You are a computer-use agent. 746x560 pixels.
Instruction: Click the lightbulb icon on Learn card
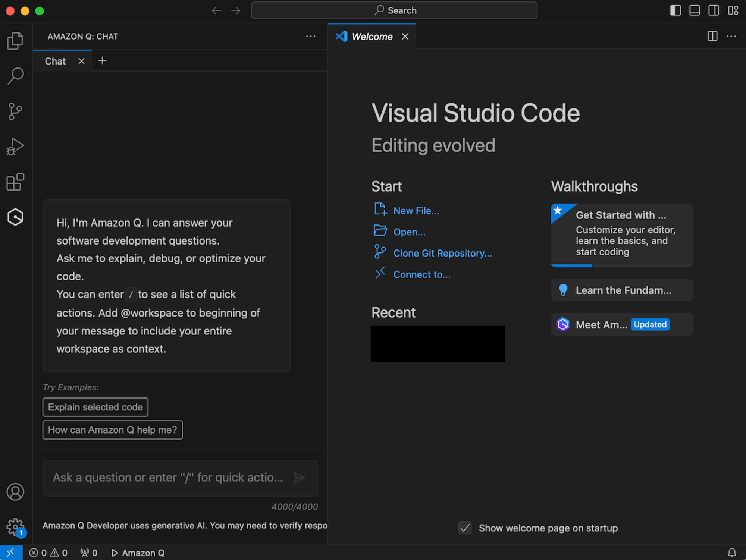(x=563, y=290)
